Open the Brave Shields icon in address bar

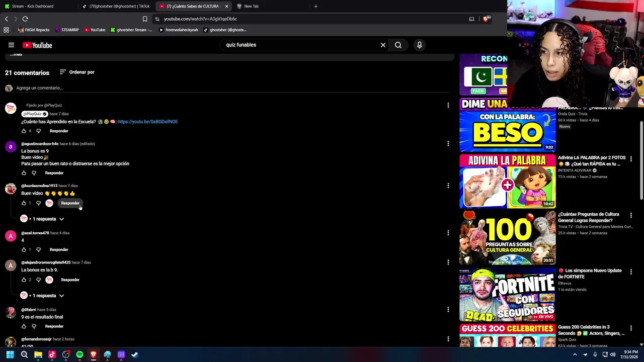pos(486,19)
